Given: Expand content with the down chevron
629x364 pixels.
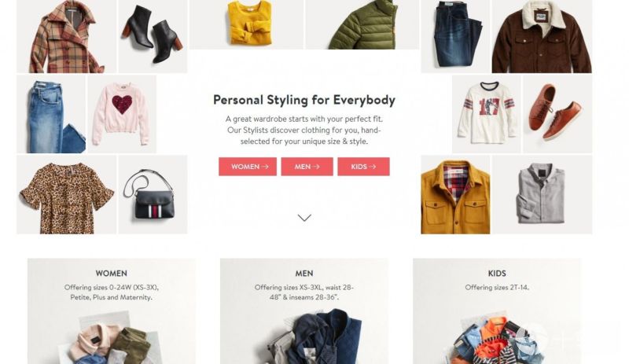Looking at the screenshot, I should tap(304, 218).
